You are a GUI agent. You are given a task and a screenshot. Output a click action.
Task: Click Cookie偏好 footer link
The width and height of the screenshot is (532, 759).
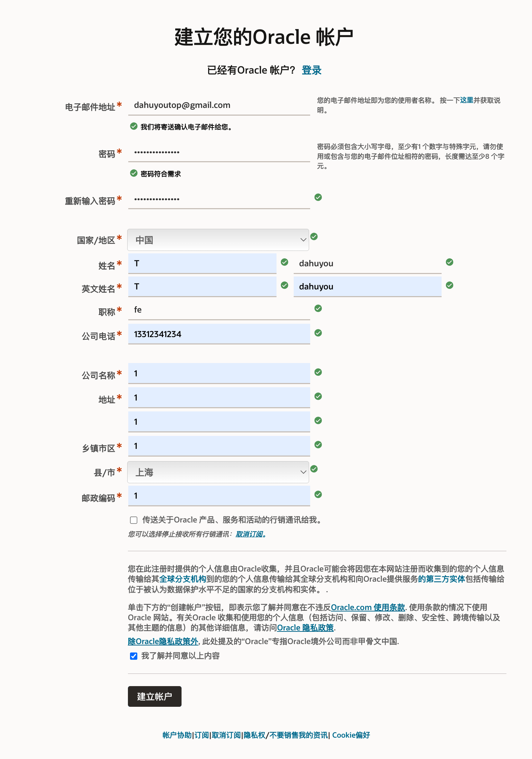coord(351,735)
